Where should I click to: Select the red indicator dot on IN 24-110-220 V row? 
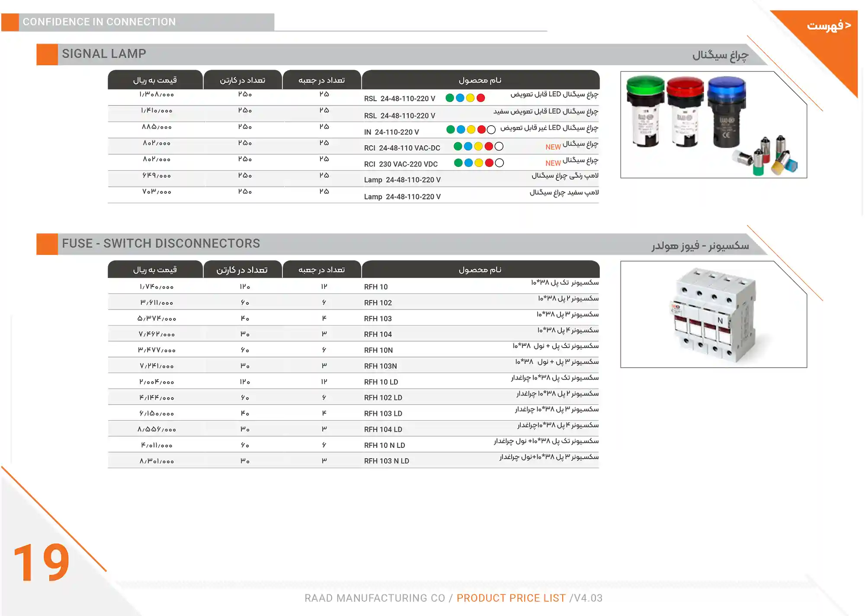coord(481,129)
